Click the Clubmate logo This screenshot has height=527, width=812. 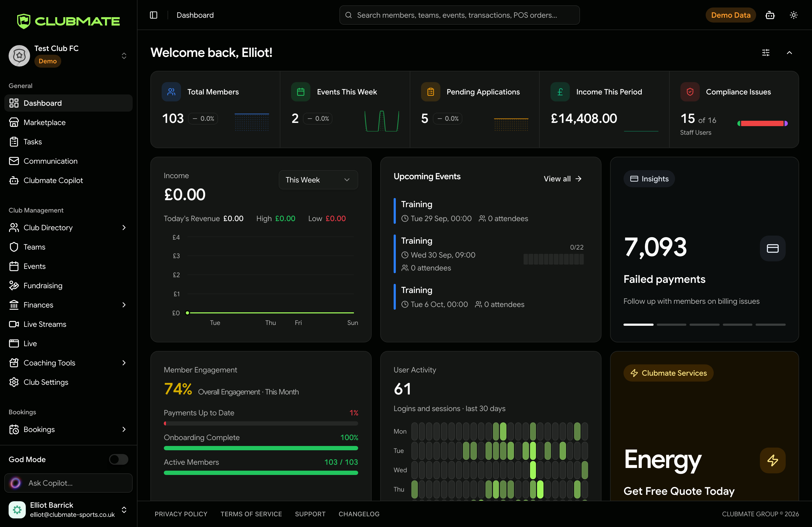(68, 21)
